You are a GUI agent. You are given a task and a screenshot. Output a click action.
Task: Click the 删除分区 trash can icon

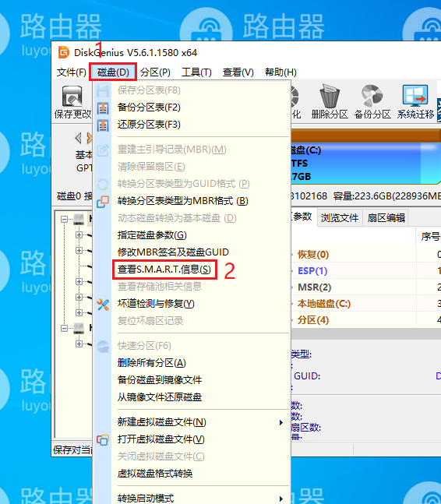(x=330, y=96)
